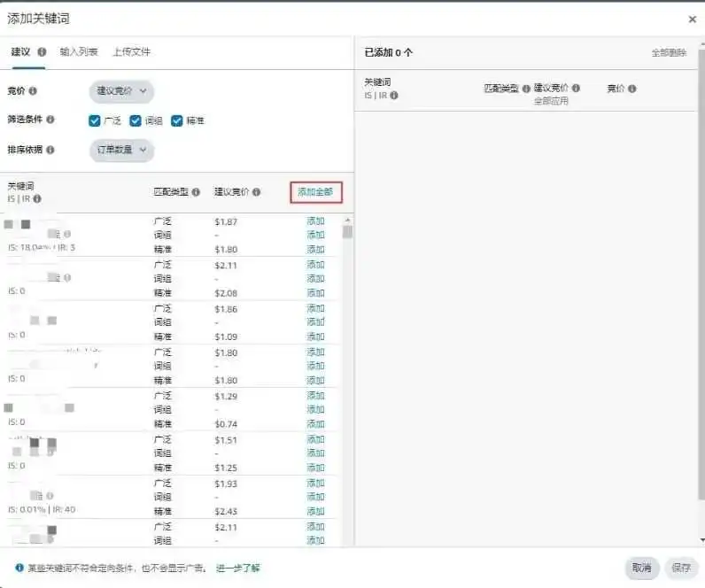Switch to the 输入列表 tab
Image resolution: width=705 pixels, height=588 pixels.
(79, 51)
